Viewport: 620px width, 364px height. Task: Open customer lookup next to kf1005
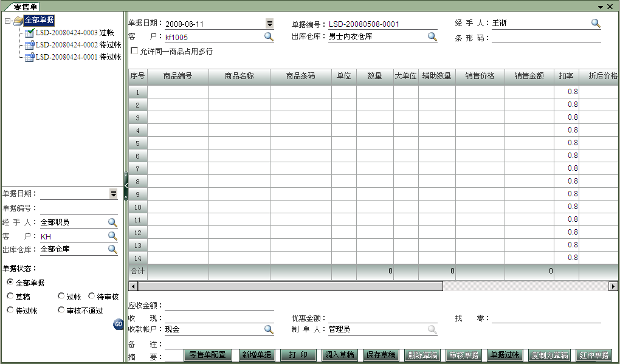point(268,36)
